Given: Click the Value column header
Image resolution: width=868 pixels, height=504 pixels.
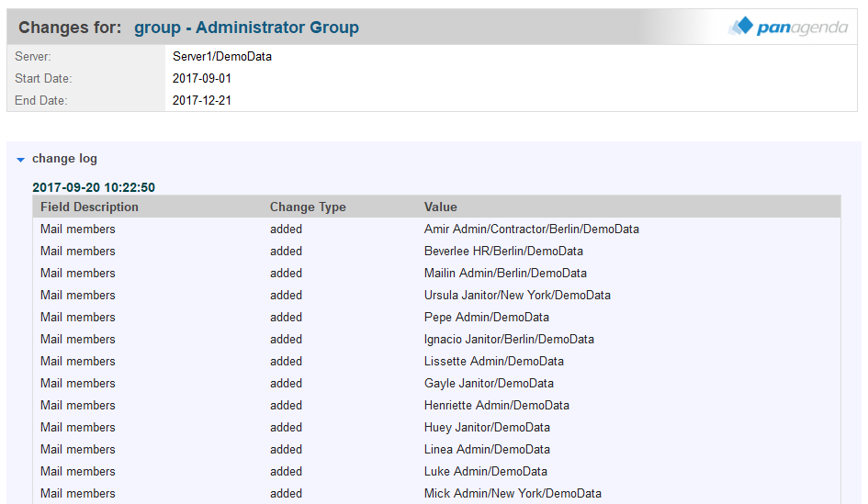Looking at the screenshot, I should point(440,207).
